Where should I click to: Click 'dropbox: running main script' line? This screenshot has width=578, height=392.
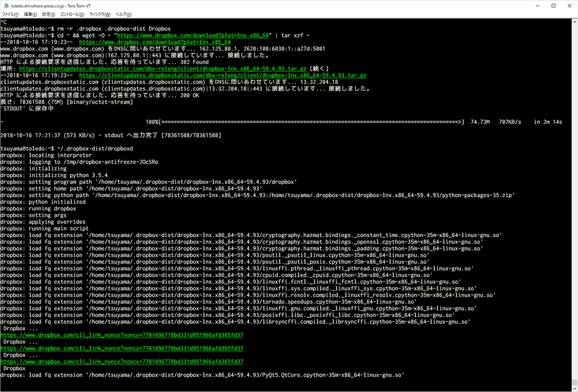pos(44,228)
